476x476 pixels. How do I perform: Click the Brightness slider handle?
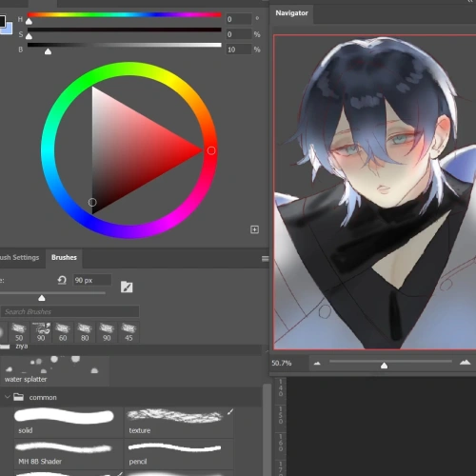tap(48, 51)
